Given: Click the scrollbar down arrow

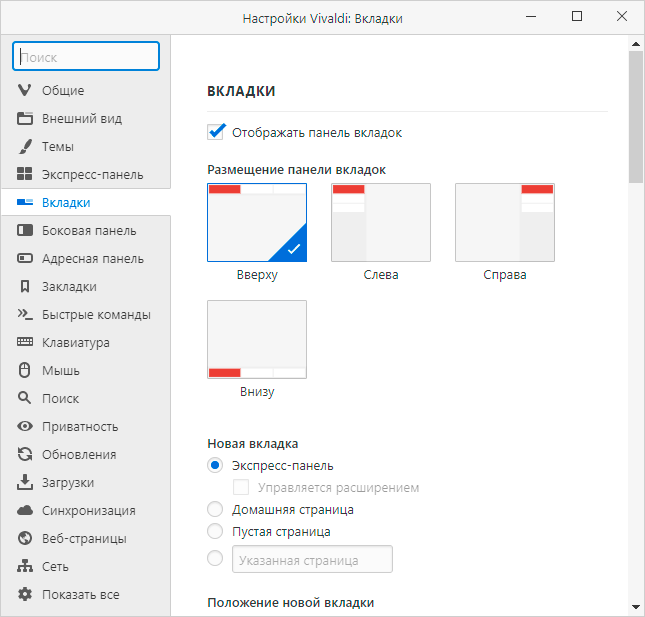Looking at the screenshot, I should click(x=636, y=607).
